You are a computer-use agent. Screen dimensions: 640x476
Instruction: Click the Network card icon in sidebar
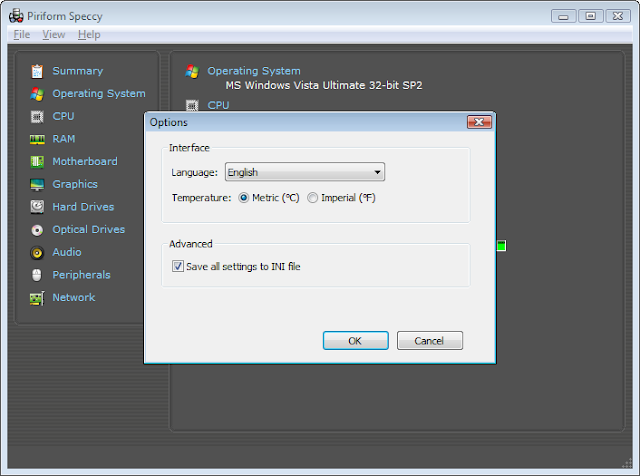tap(37, 298)
